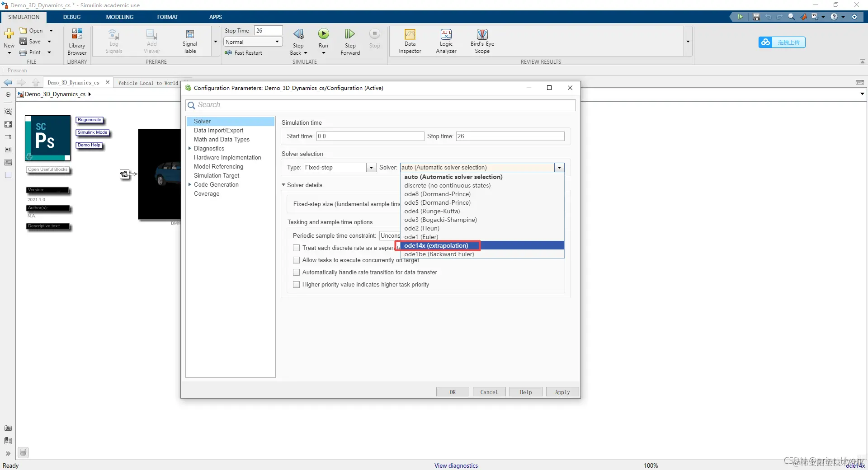Click Step Forward
Screen dimensions: 868x470
[x=350, y=42]
